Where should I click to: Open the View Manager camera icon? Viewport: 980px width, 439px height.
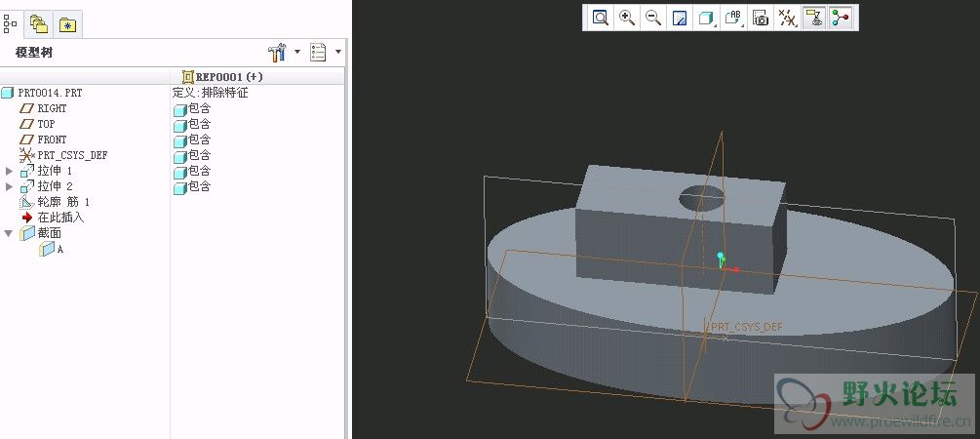click(x=760, y=18)
